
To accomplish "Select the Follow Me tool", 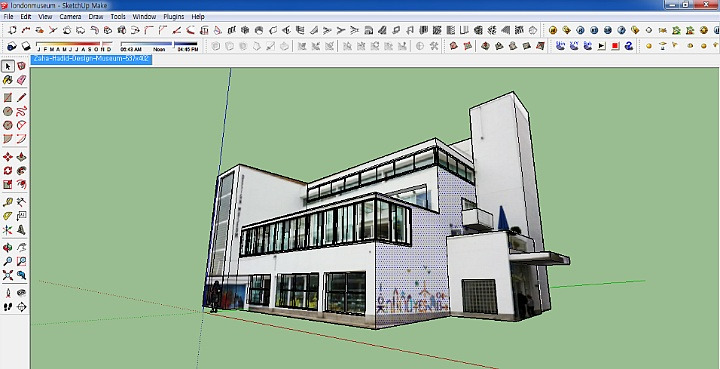I will pyautogui.click(x=21, y=171).
